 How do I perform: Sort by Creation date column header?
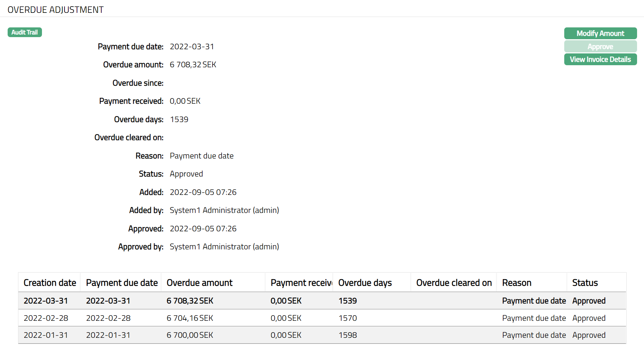[50, 283]
